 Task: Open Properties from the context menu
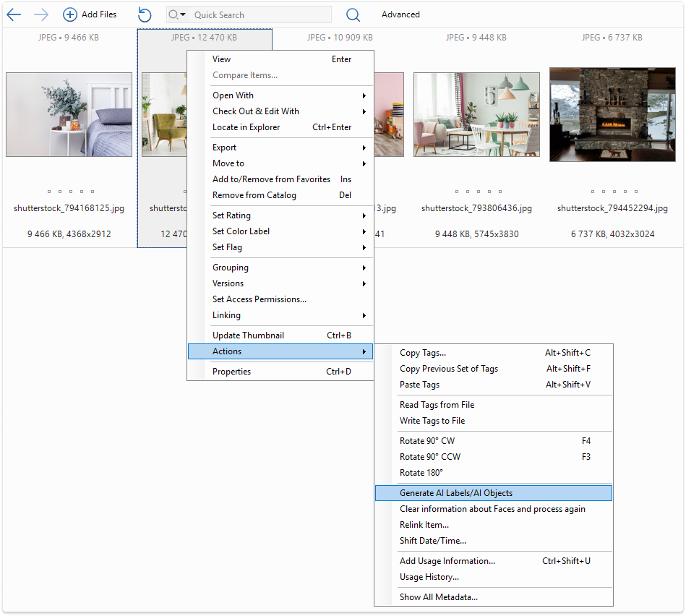[232, 372]
